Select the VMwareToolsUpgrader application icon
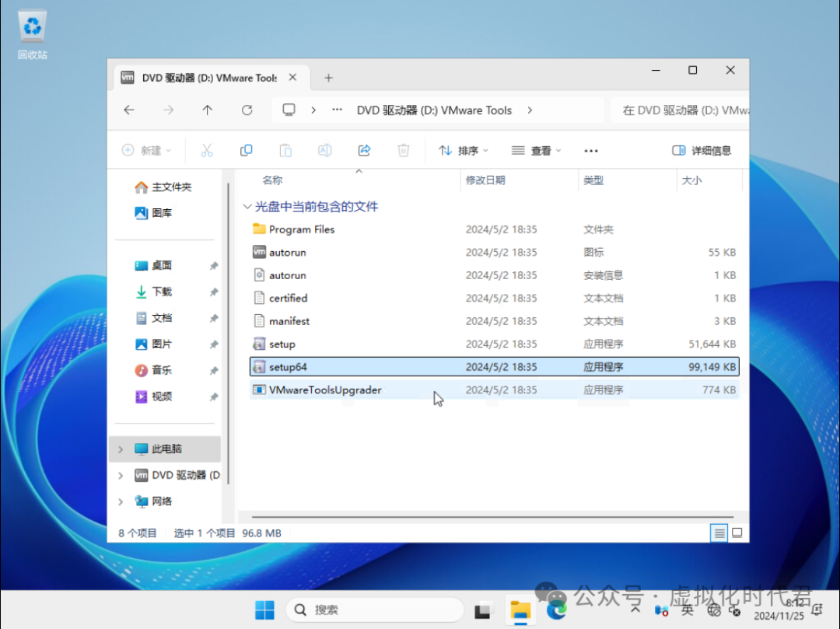Viewport: 840px width, 629px height. coord(259,390)
